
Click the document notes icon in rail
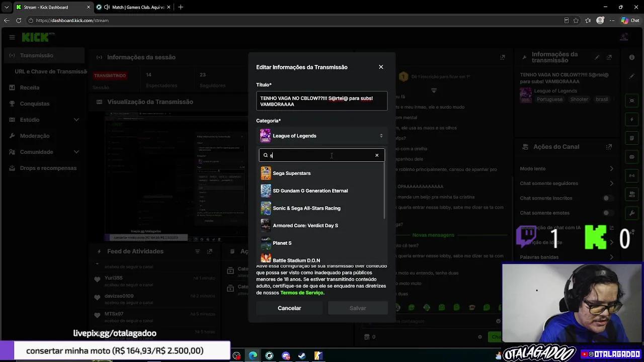[x=632, y=138]
